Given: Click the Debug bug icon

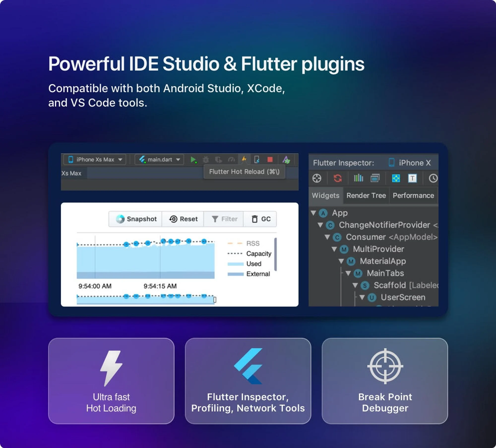Looking at the screenshot, I should pyautogui.click(x=206, y=160).
